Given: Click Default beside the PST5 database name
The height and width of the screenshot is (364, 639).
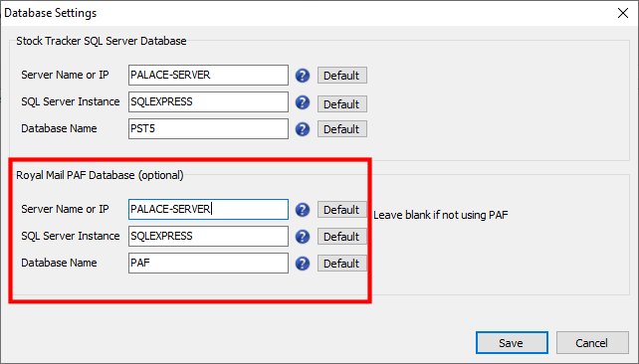Looking at the screenshot, I should coord(342,129).
